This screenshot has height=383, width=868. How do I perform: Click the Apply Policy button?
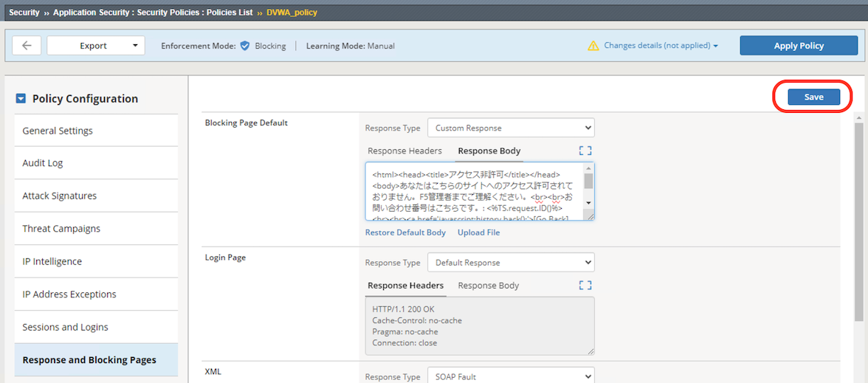tap(799, 46)
